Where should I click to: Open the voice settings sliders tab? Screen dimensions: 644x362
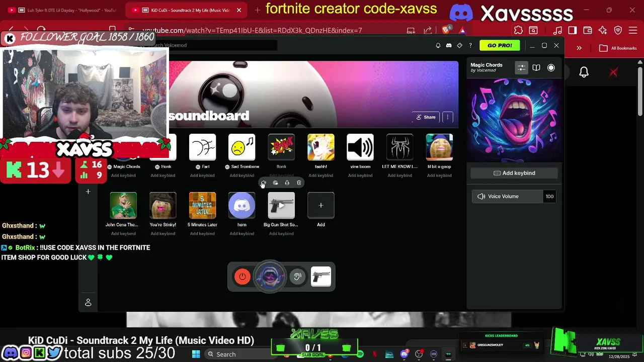point(521,68)
